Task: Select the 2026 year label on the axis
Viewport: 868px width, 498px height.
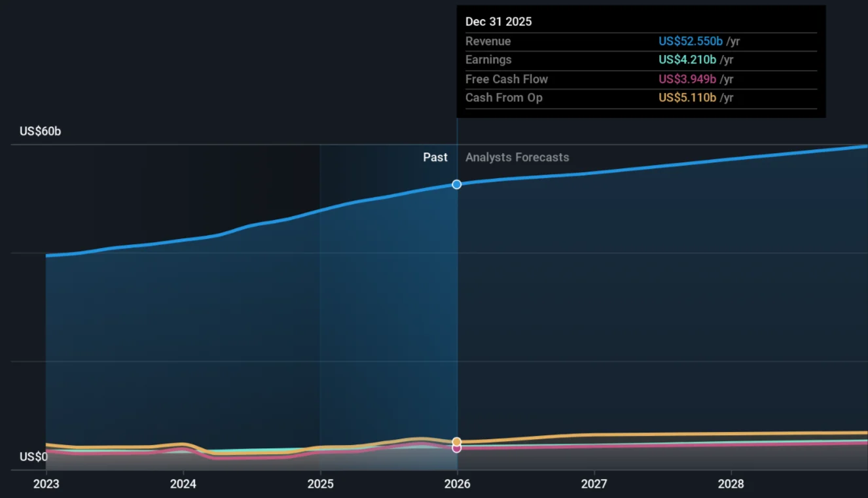Action: coord(457,484)
